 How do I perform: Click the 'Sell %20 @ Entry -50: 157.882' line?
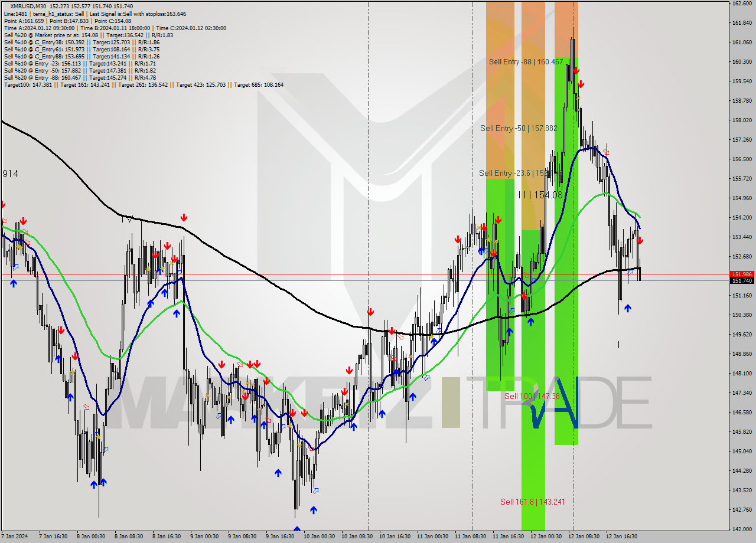[x=80, y=70]
